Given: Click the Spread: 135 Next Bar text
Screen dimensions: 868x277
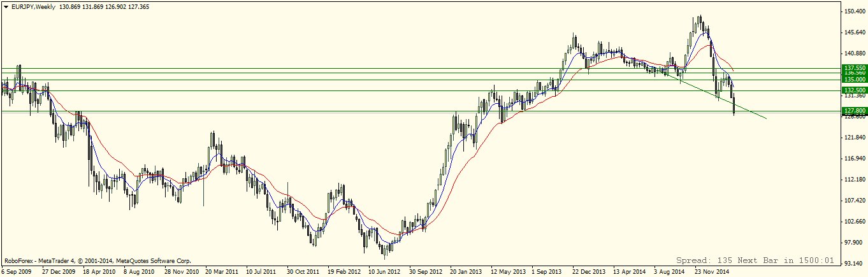Looking at the screenshot, I should point(755,260).
